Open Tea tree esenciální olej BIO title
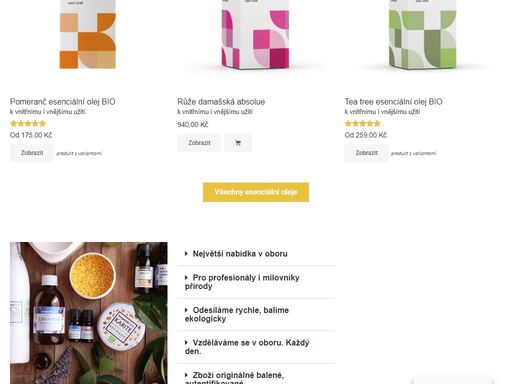This screenshot has width=512, height=384. (x=393, y=102)
